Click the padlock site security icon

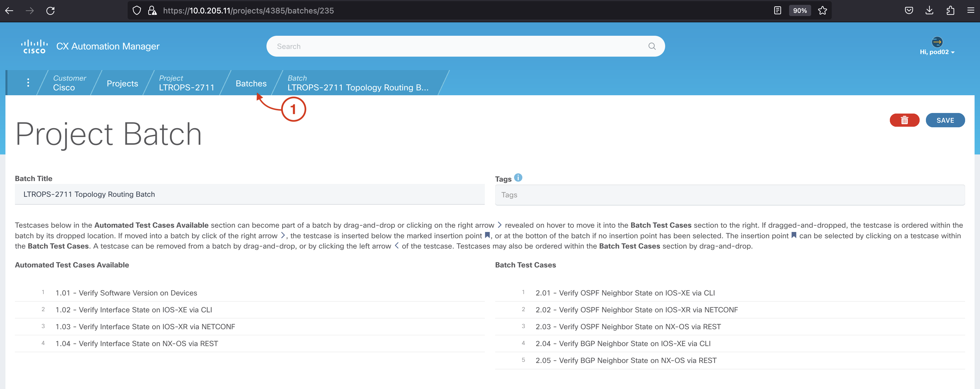tap(152, 11)
